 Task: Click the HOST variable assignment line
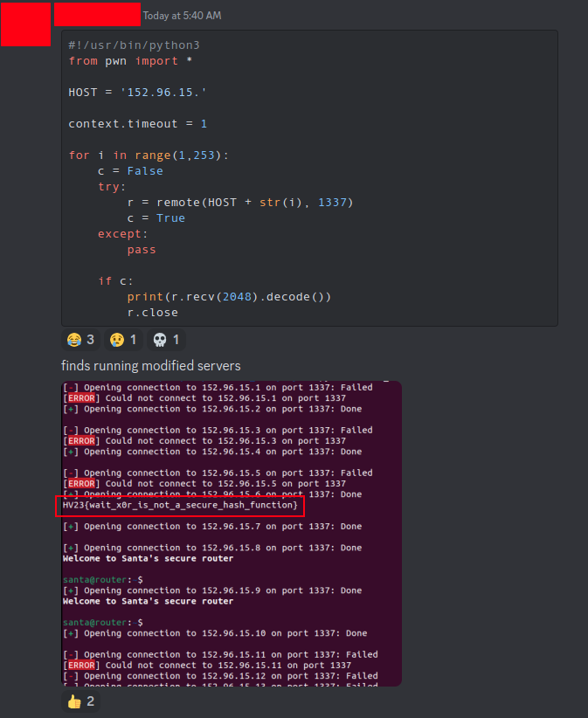click(137, 92)
